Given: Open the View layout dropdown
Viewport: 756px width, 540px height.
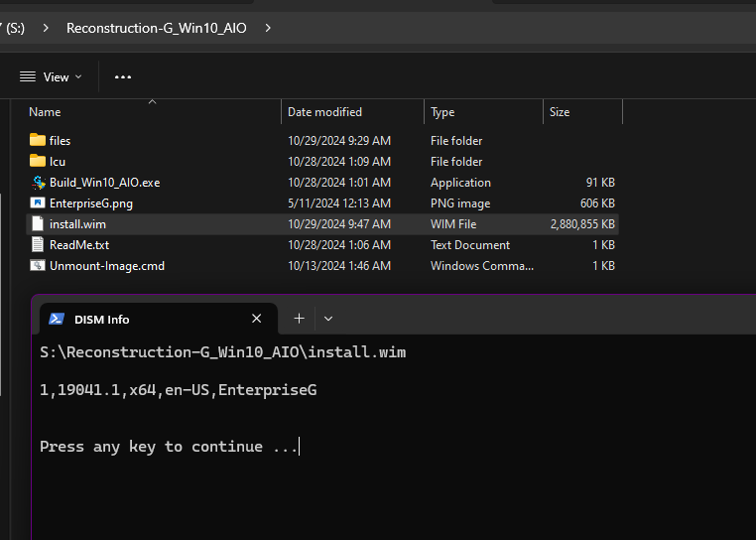Looking at the screenshot, I should (51, 76).
